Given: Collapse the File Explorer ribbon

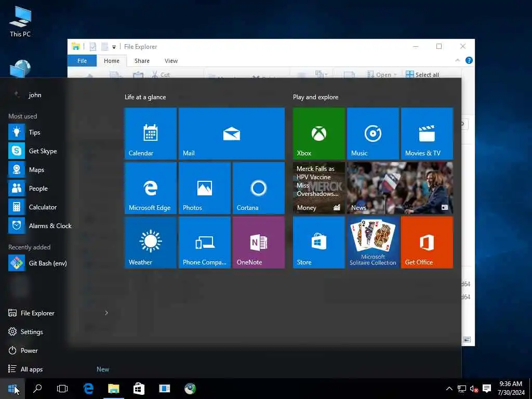Looking at the screenshot, I should coord(457,60).
